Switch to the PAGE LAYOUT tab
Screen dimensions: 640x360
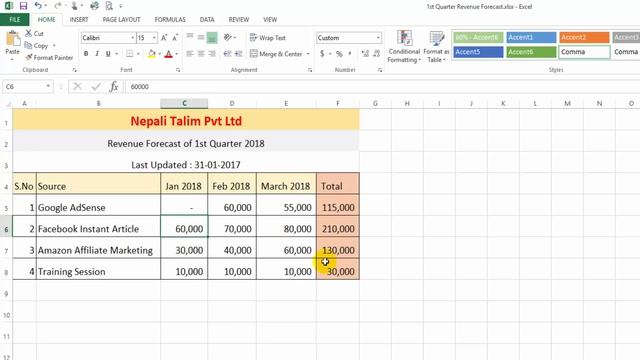point(121,19)
